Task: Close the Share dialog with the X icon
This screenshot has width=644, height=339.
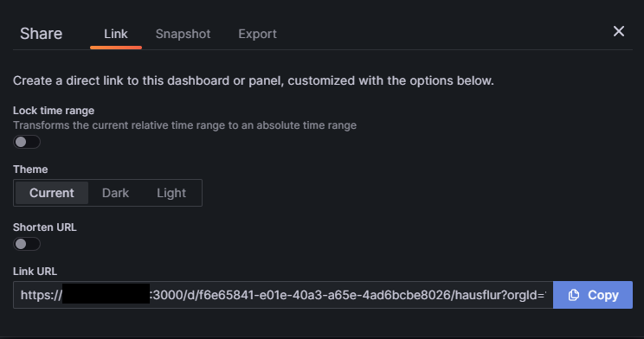Action: coord(619,32)
